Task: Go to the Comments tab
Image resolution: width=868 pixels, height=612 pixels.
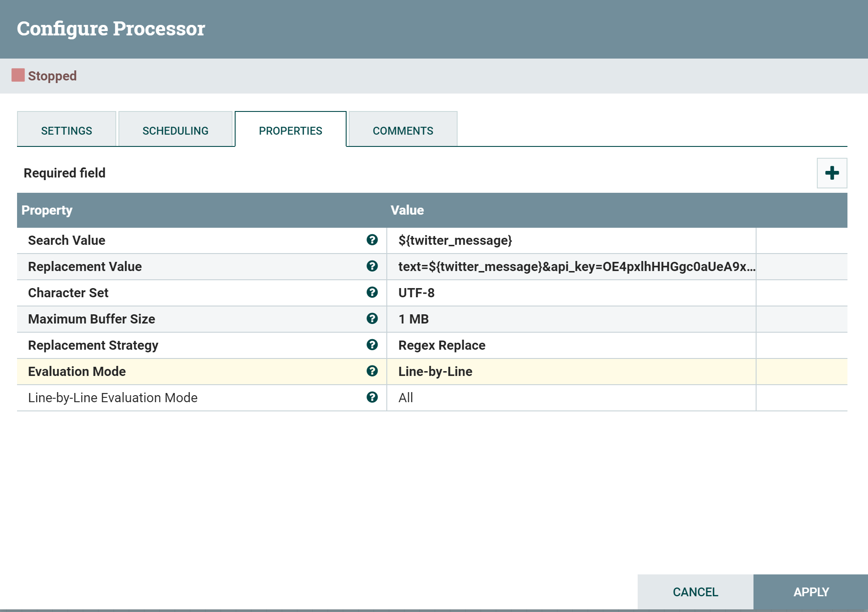Action: pos(403,130)
